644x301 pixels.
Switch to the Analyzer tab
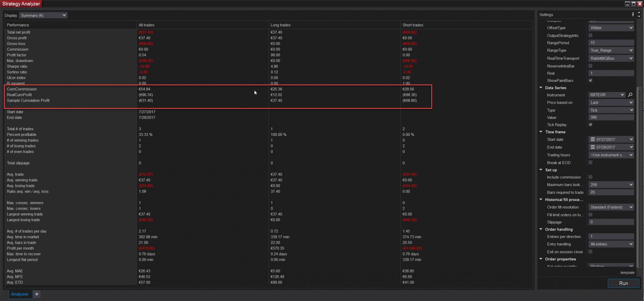tap(20, 294)
